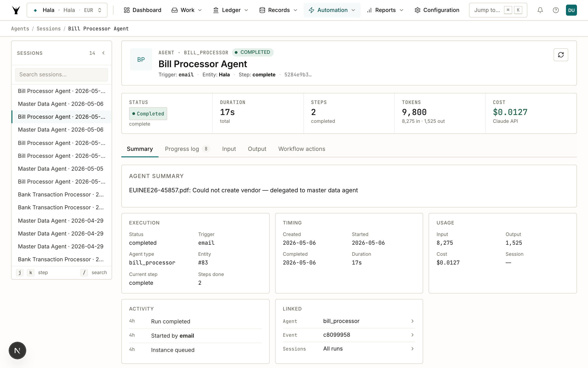The width and height of the screenshot is (588, 368).
Task: Click the Entity #83 value
Action: click(203, 263)
